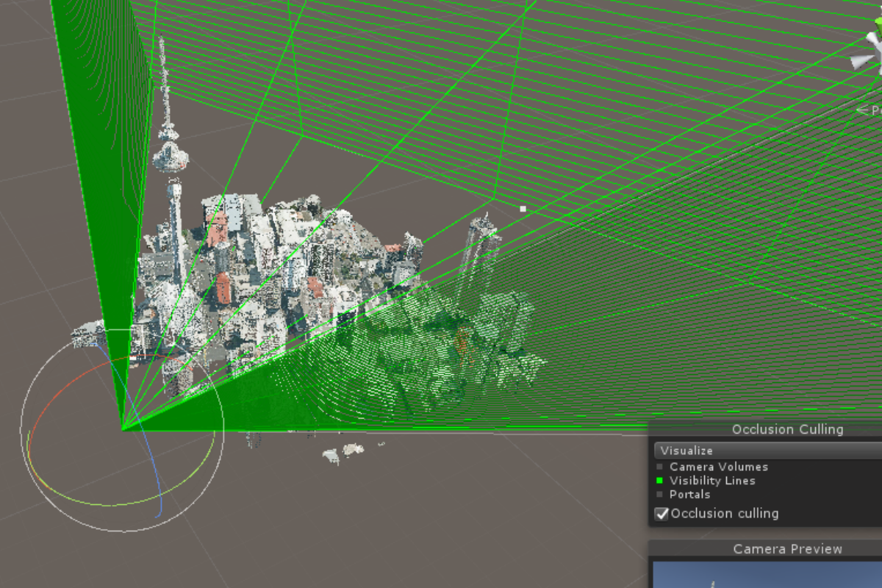The height and width of the screenshot is (588, 882).
Task: Open the Visualize dropdown
Action: click(x=767, y=451)
